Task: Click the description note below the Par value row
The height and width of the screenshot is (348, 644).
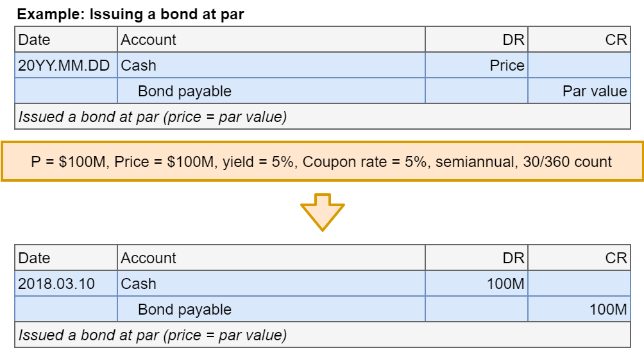Action: click(322, 117)
